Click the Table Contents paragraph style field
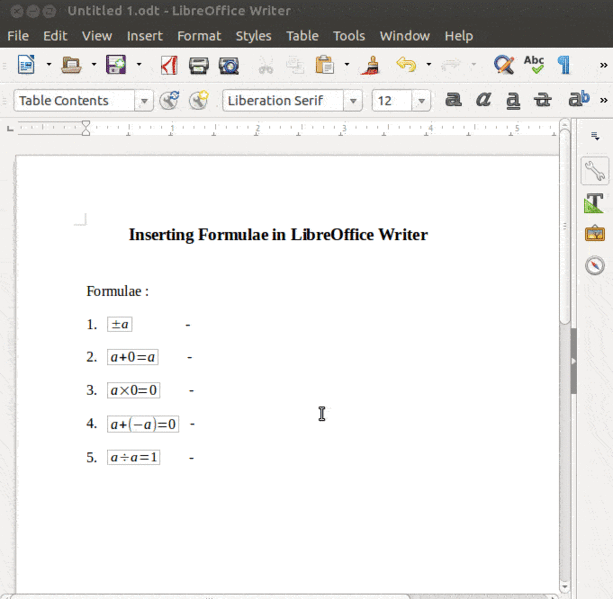Viewport: 613px width, 599px height. click(x=74, y=101)
